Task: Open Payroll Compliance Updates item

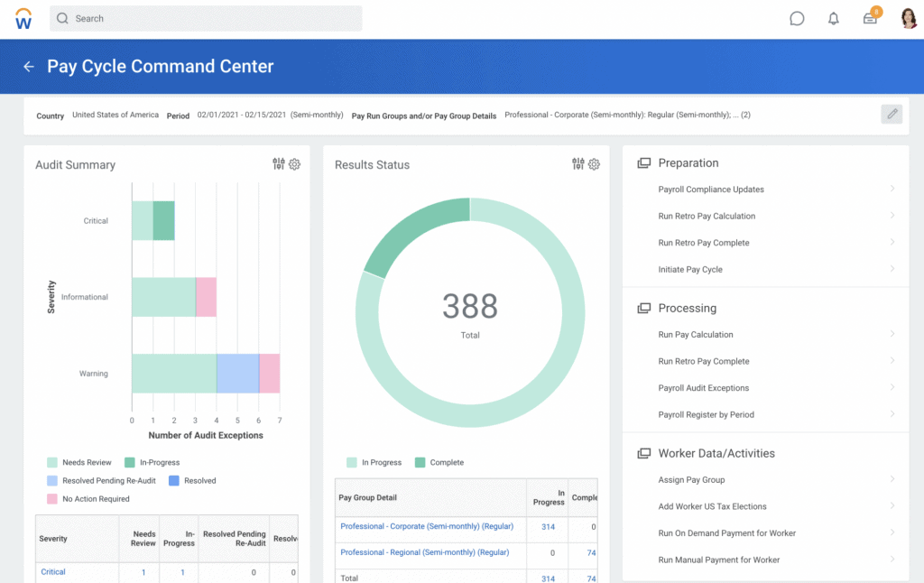Action: pos(711,190)
